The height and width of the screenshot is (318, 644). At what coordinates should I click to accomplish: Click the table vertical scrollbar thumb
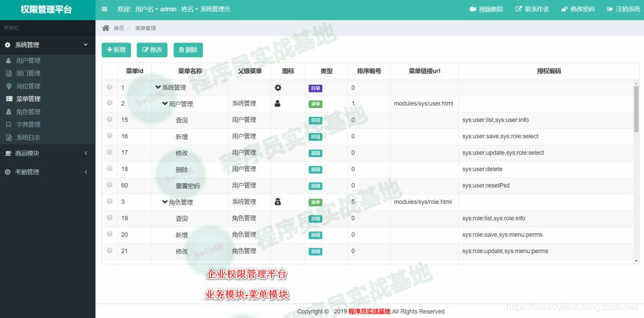click(636, 109)
